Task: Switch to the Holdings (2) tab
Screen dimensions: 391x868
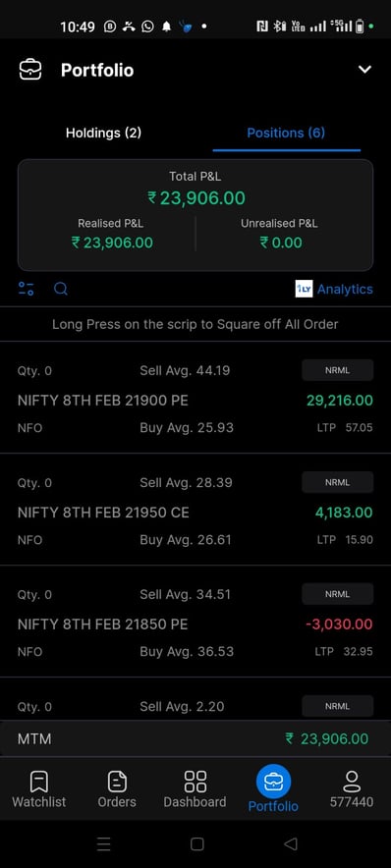Action: pyautogui.click(x=103, y=133)
